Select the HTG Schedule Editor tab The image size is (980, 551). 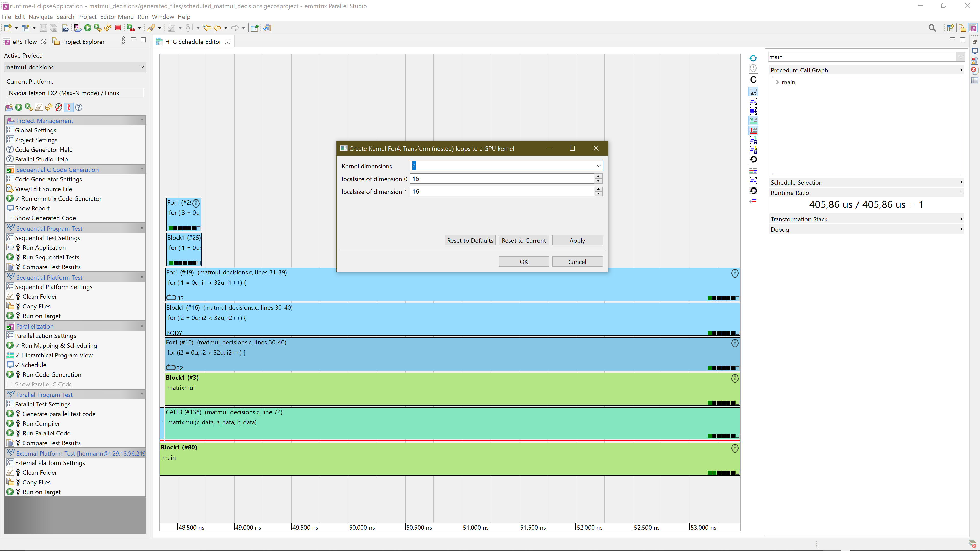[x=193, y=42]
